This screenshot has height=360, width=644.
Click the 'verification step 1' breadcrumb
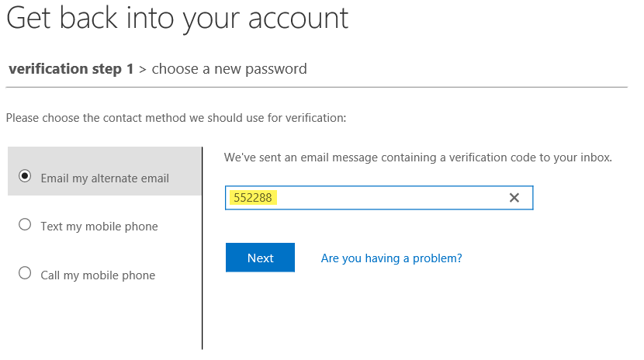pyautogui.click(x=71, y=69)
